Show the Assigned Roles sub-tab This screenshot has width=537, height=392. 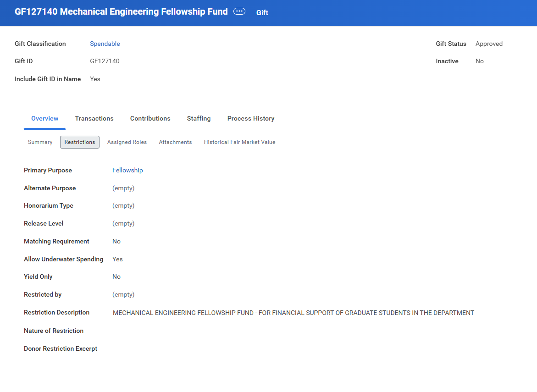pyautogui.click(x=127, y=142)
